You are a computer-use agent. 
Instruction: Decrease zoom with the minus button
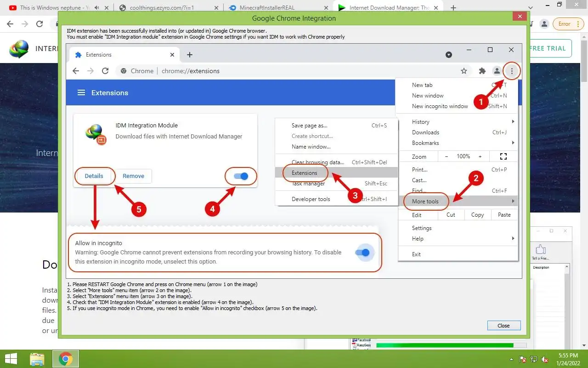tap(447, 156)
